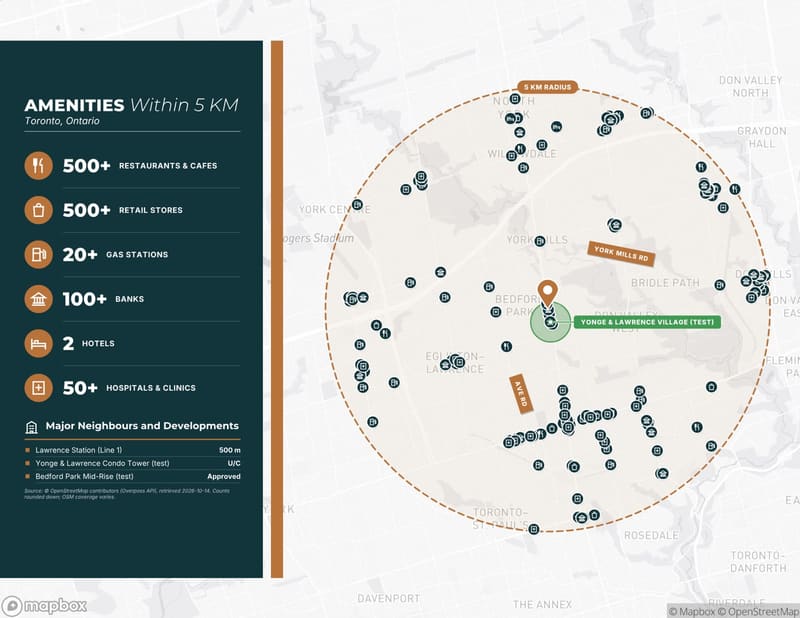Click the 50+ Hospitals & Clinics count
The width and height of the screenshot is (800, 618).
point(80,388)
